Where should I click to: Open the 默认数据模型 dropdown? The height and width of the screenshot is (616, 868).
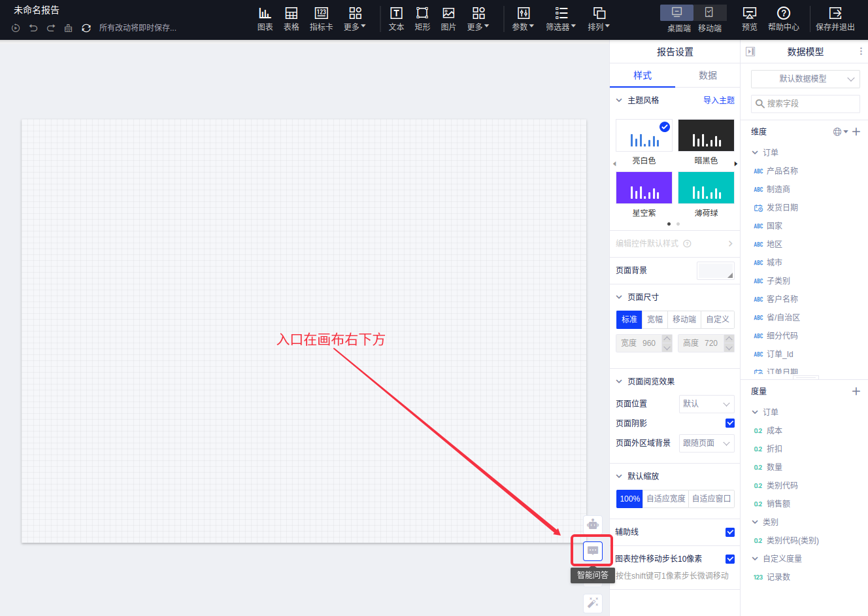[x=805, y=78]
